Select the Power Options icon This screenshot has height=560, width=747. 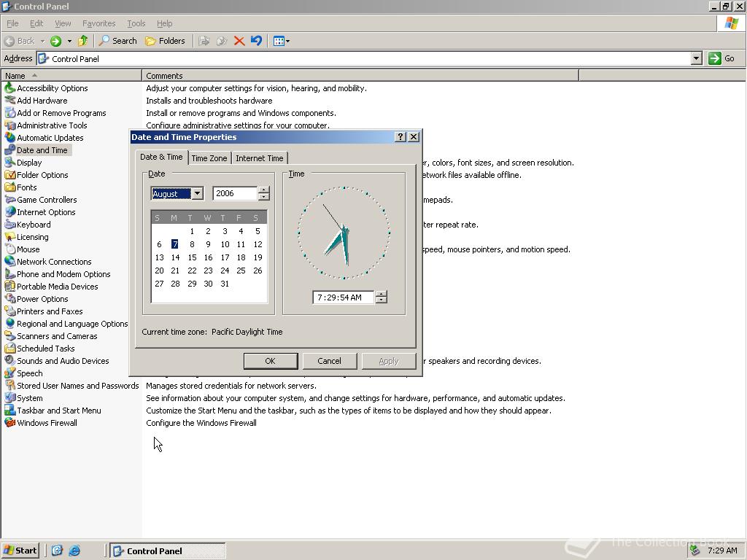pyautogui.click(x=10, y=298)
